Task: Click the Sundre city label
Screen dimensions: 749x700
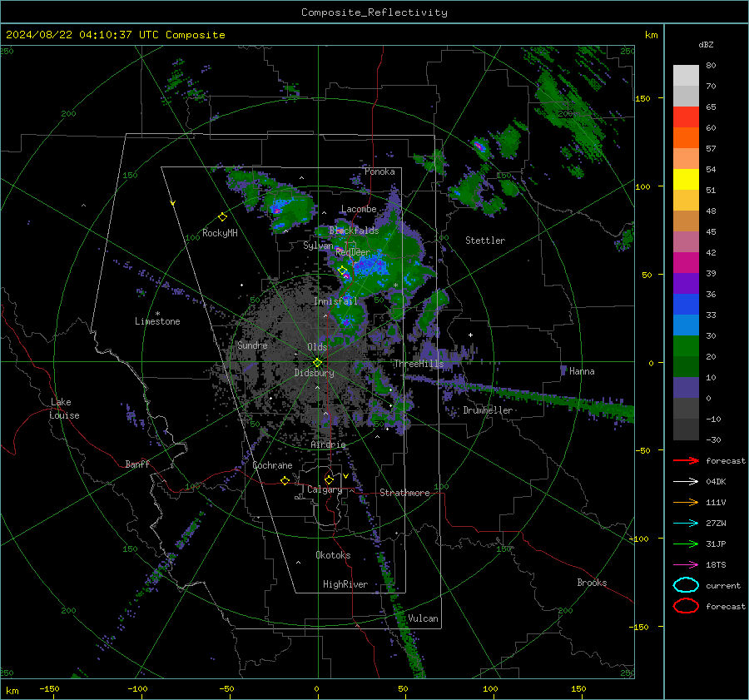Action: coord(252,345)
